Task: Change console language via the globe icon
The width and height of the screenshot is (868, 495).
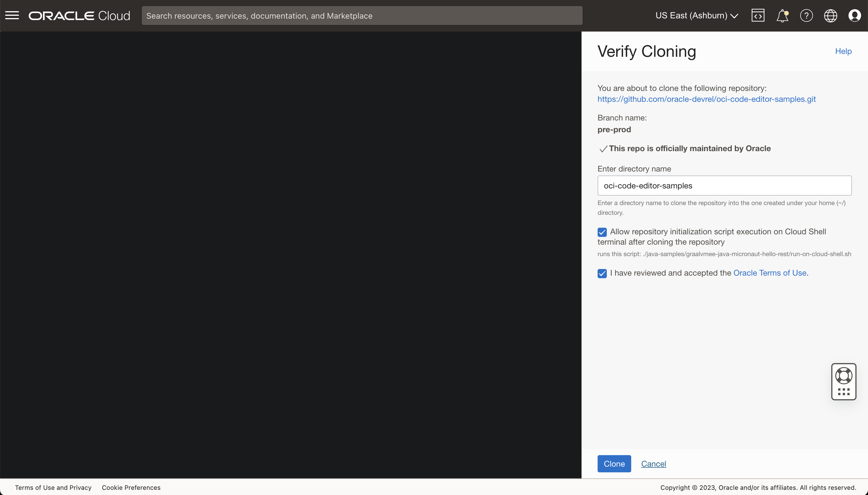Action: (831, 15)
